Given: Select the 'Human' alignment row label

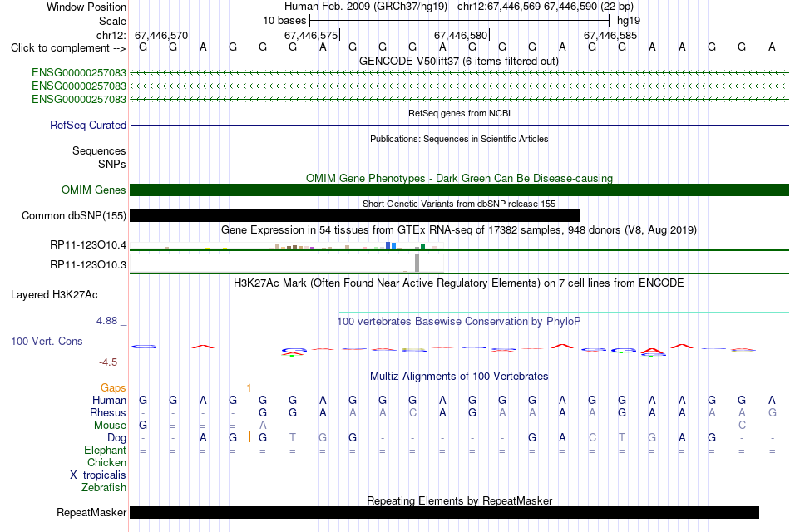Looking at the screenshot, I should [x=109, y=400].
